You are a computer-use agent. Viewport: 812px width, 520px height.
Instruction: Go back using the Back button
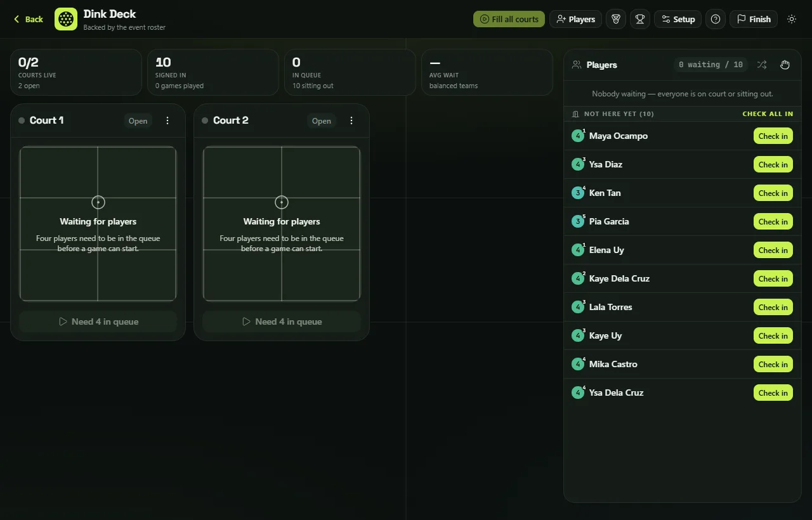click(x=29, y=19)
